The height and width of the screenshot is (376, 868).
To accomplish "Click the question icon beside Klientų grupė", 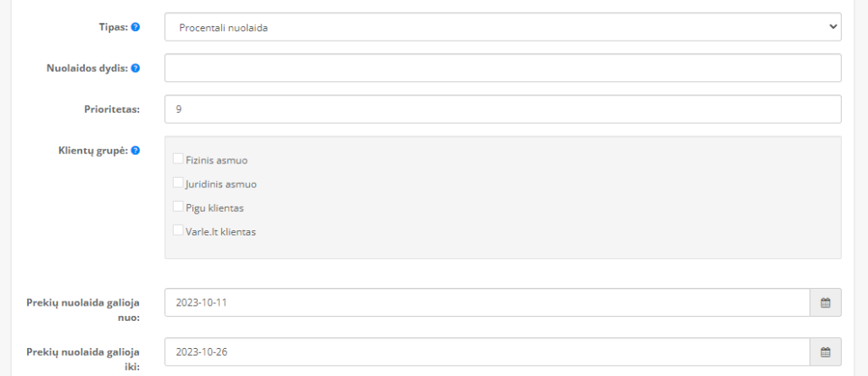I will (x=135, y=150).
